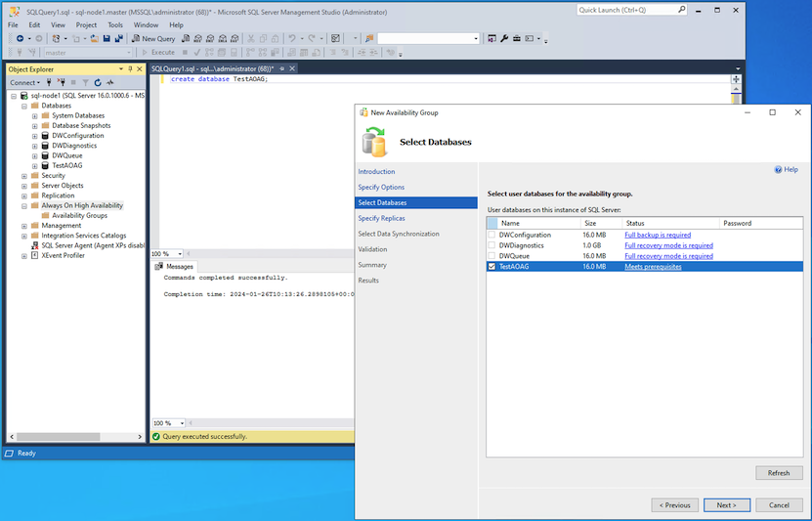Open the Tools menu
812x521 pixels.
[x=115, y=24]
